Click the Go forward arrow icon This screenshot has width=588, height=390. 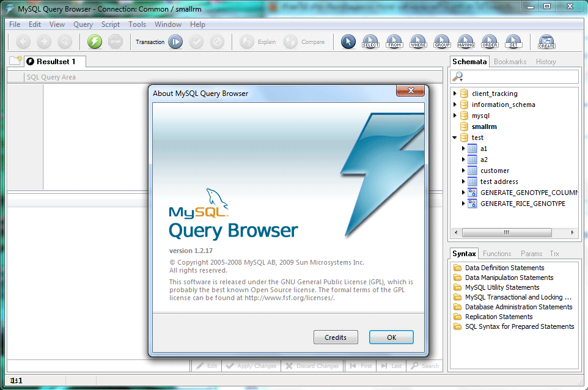[x=44, y=42]
